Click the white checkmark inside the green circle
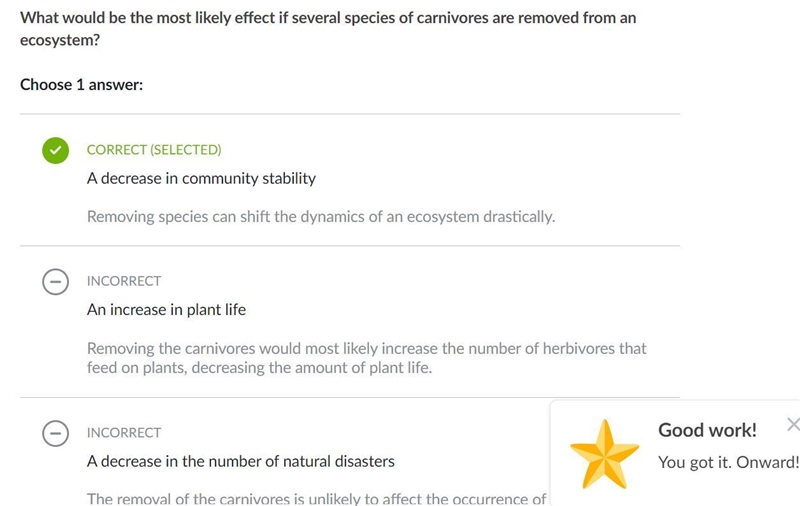Viewport: 800px width, 506px height. (56, 150)
